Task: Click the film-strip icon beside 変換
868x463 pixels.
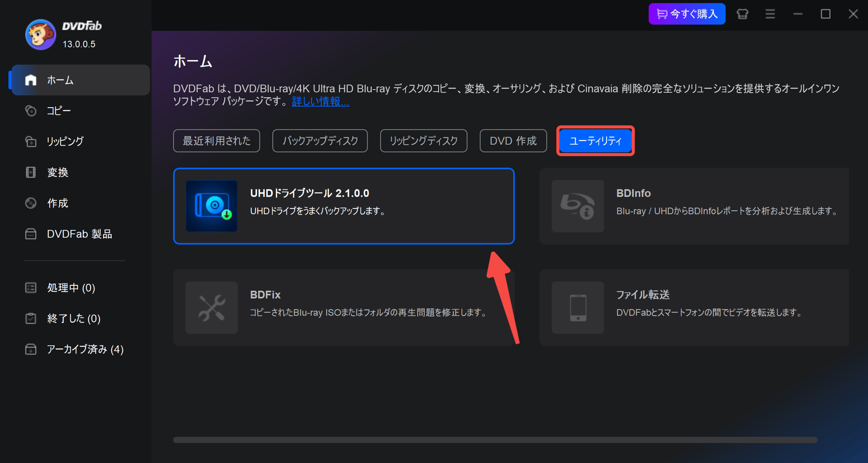Action: 31,172
